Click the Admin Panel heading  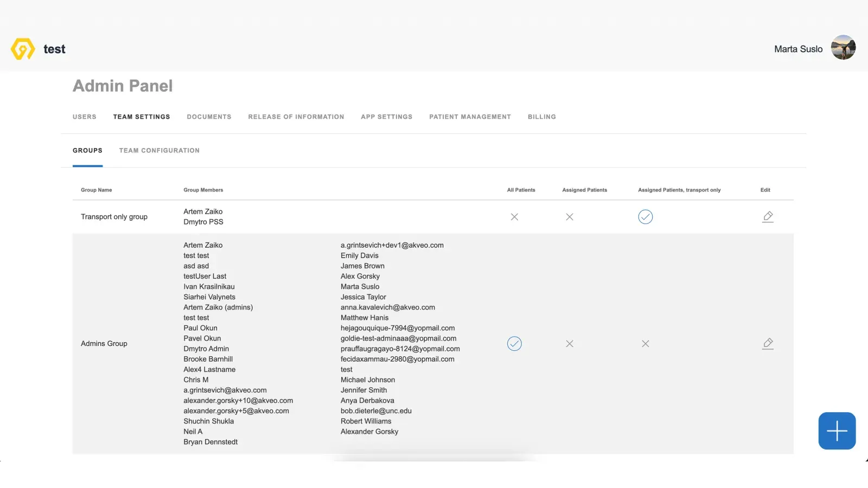click(123, 86)
